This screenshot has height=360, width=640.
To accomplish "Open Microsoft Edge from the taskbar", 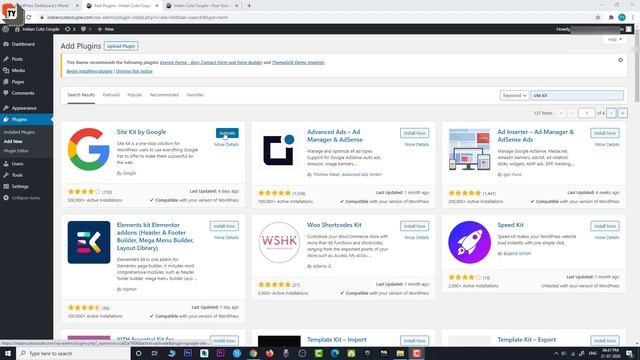I will [x=335, y=353].
